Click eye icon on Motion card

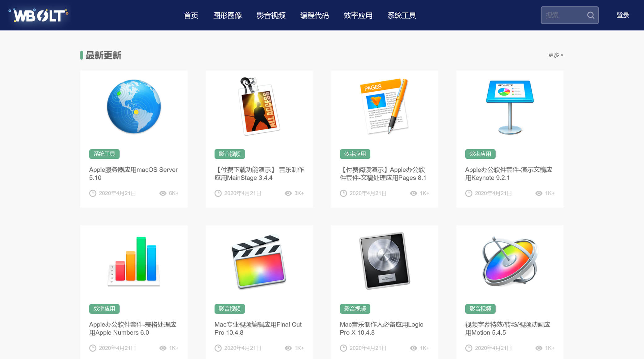(539, 348)
